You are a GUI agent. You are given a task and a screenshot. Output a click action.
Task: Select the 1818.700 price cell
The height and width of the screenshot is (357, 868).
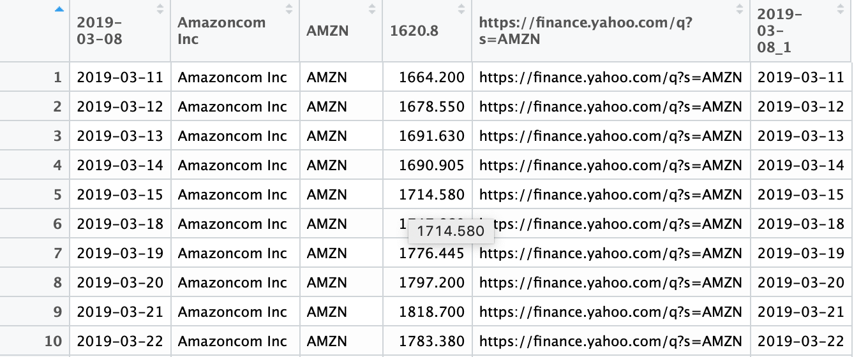(x=431, y=312)
